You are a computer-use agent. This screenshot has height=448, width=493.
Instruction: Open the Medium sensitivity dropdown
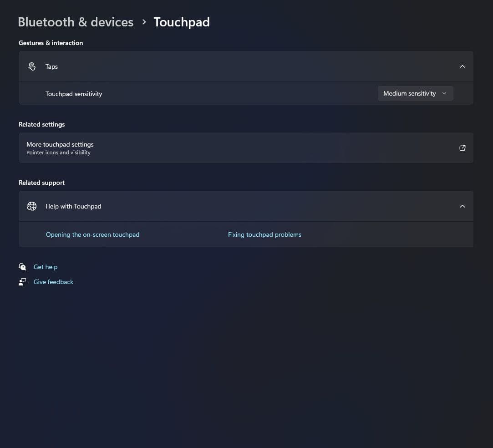point(415,93)
